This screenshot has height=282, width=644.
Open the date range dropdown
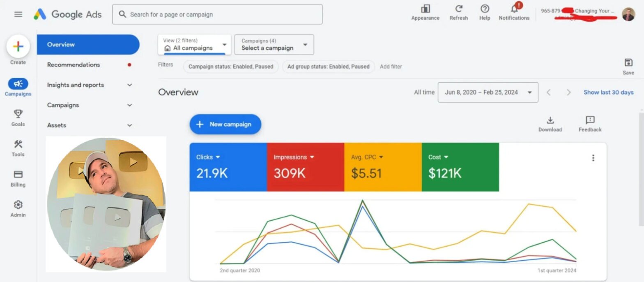click(488, 92)
